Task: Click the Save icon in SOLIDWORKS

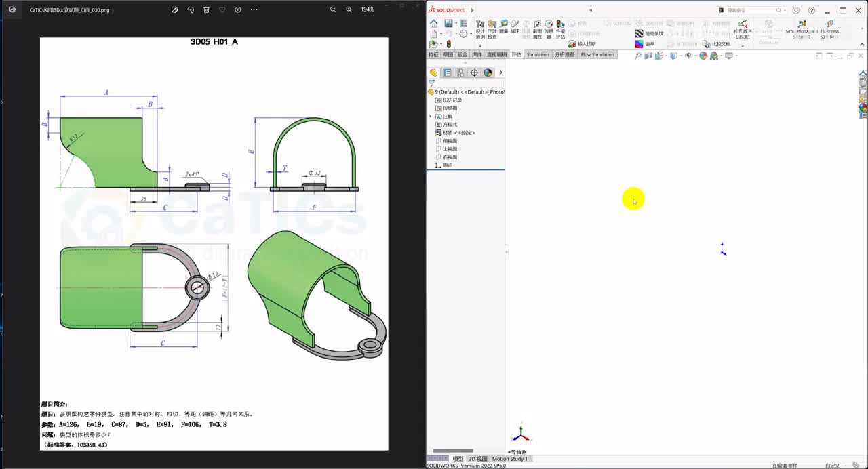Action: pos(448,23)
